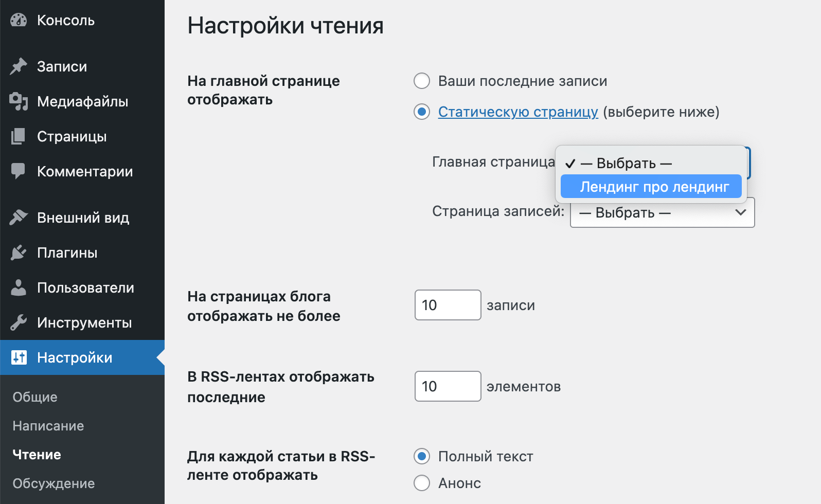
Task: Open the Внешний вид menu label
Action: click(83, 218)
